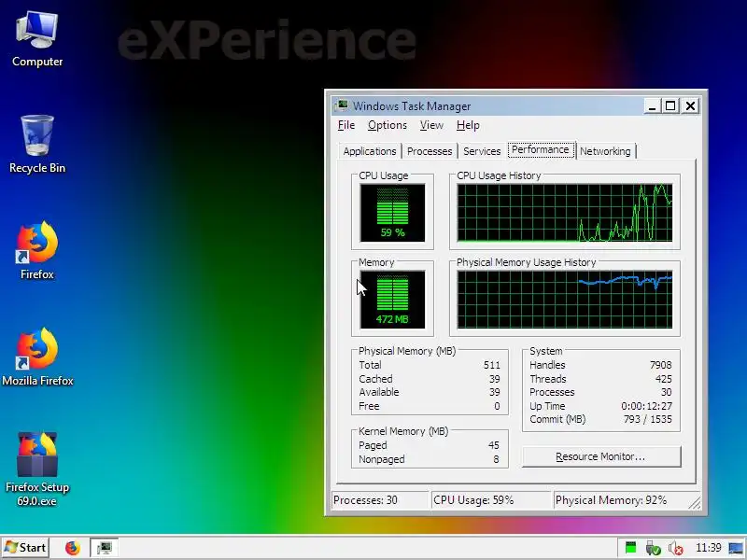747x560 pixels.
Task: Close the Task Manager window
Action: (690, 105)
